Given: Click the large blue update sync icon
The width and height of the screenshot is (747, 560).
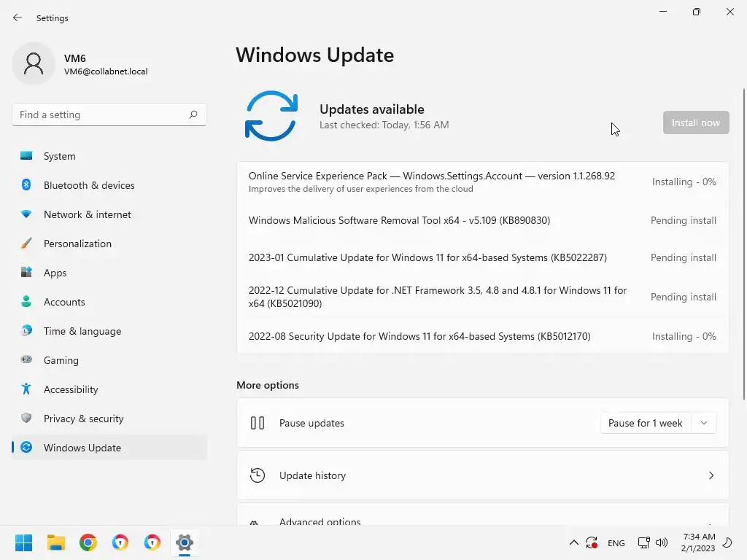Looking at the screenshot, I should (271, 116).
